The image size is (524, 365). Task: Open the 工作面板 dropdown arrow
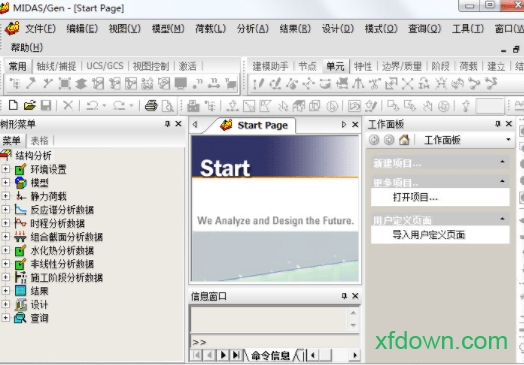(x=508, y=140)
